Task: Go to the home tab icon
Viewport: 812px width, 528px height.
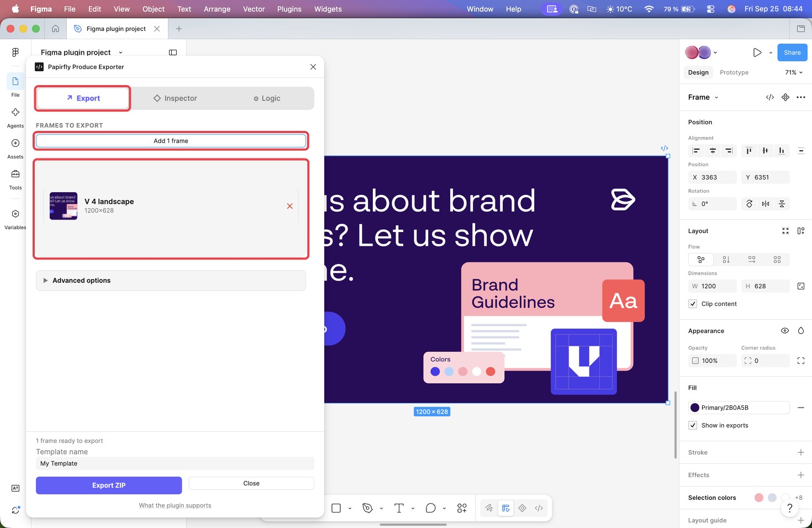Action: coord(55,29)
